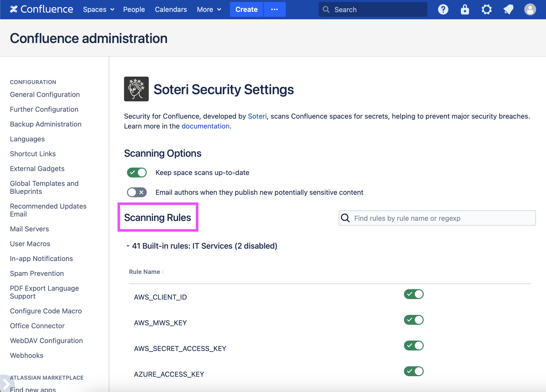Click the admin access lock icon

465,9
